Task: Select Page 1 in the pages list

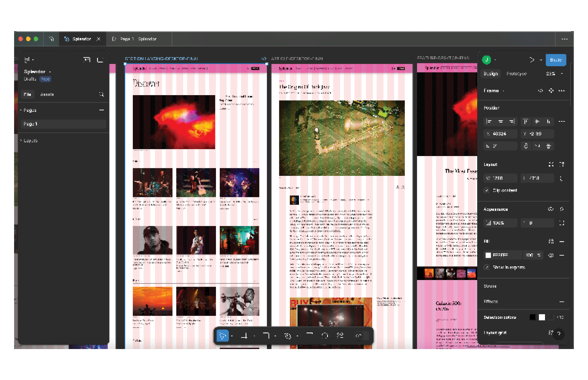Action: [31, 124]
